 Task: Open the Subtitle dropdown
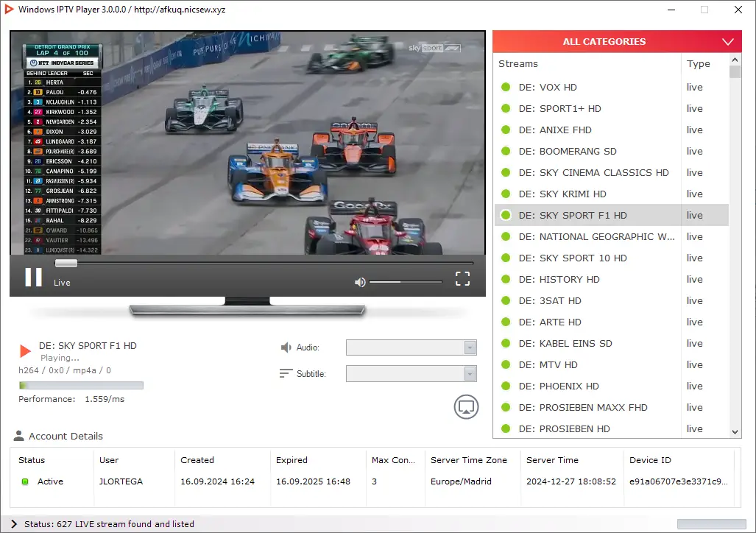click(411, 374)
